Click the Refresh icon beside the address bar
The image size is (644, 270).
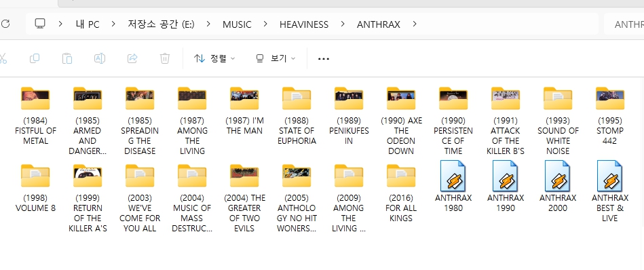[x=5, y=24]
